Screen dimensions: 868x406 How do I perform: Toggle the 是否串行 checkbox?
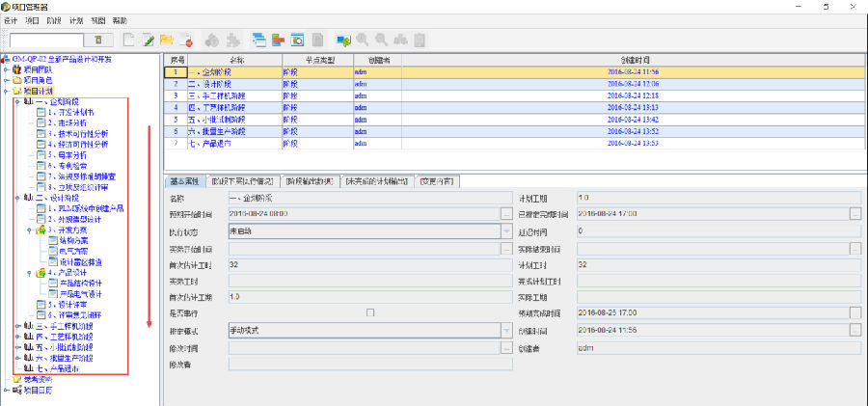370,313
